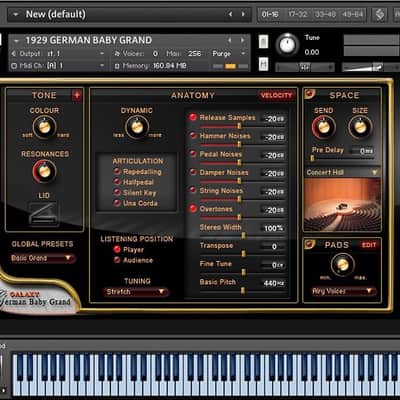Click the Concert Hall image thumbnail
The height and width of the screenshot is (400, 400).
tap(342, 204)
